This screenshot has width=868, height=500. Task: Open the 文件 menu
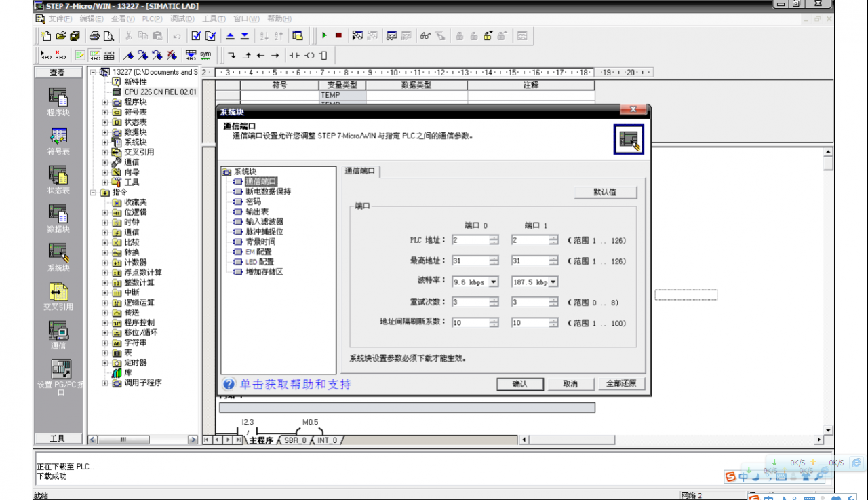click(x=60, y=19)
